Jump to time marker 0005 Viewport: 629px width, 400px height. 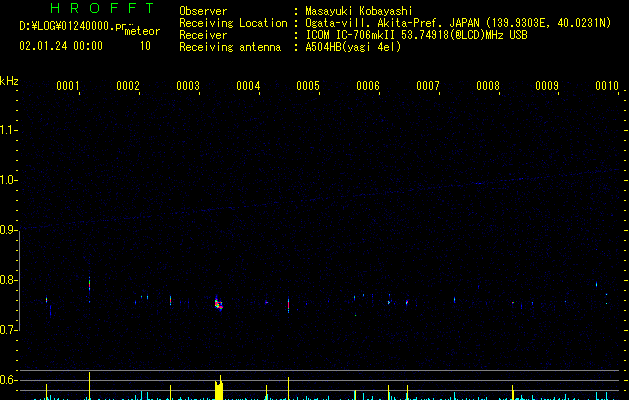point(308,86)
